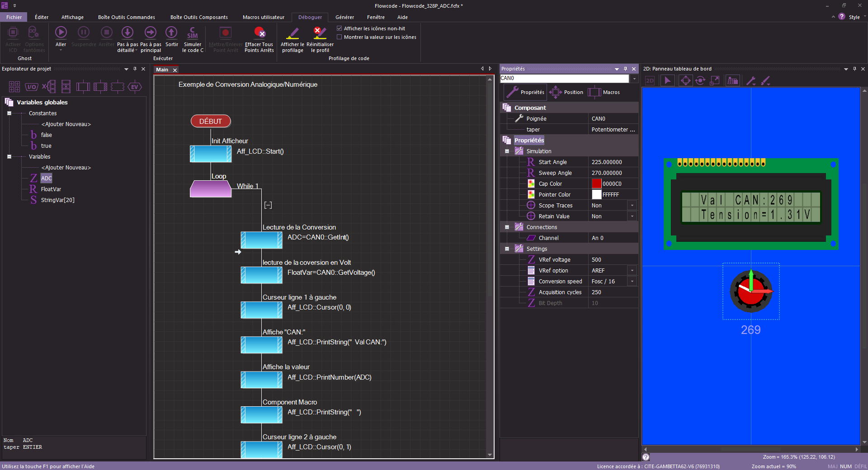The image size is (868, 470).
Task: Click the DÉBUT start block
Action: pos(211,121)
